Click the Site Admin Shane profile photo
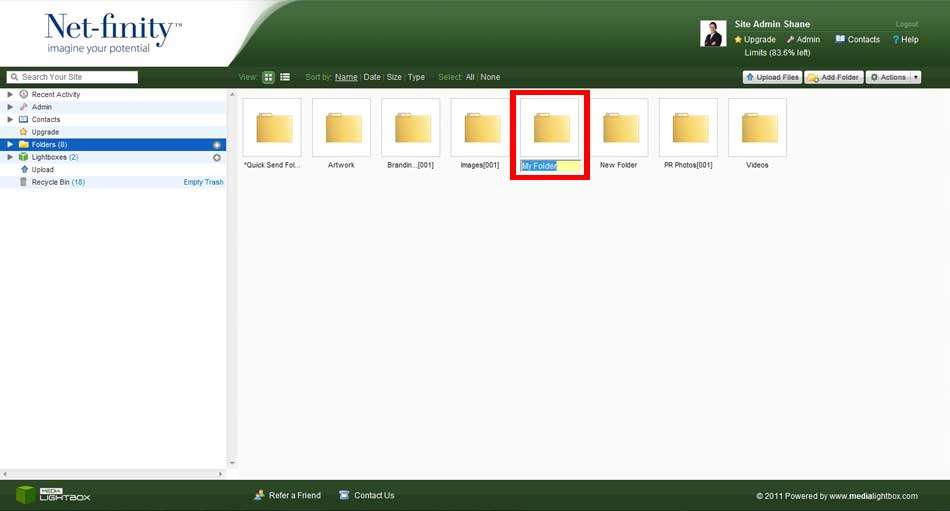The height and width of the screenshot is (511, 950). pos(713,34)
